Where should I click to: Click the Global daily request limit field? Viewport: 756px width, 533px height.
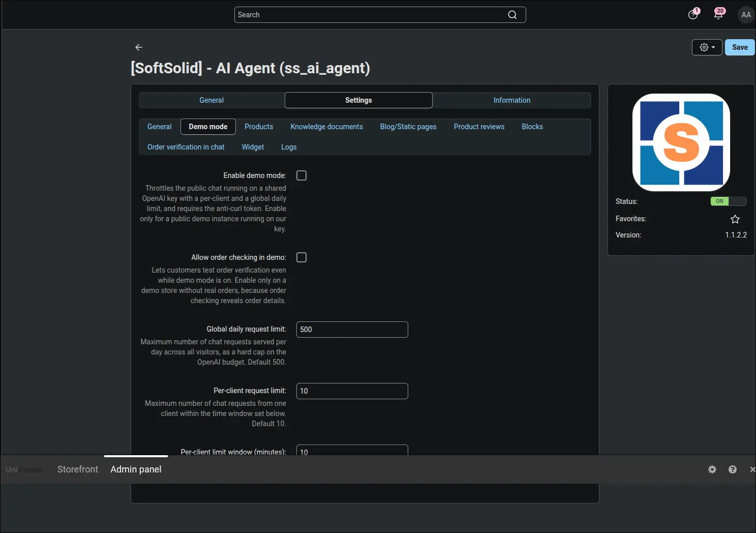coord(352,330)
